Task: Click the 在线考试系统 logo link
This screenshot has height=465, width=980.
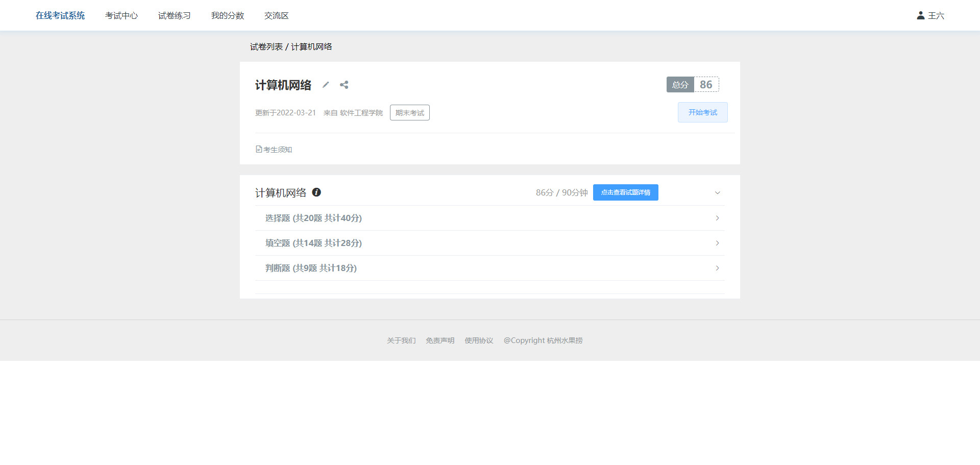Action: [x=60, y=15]
